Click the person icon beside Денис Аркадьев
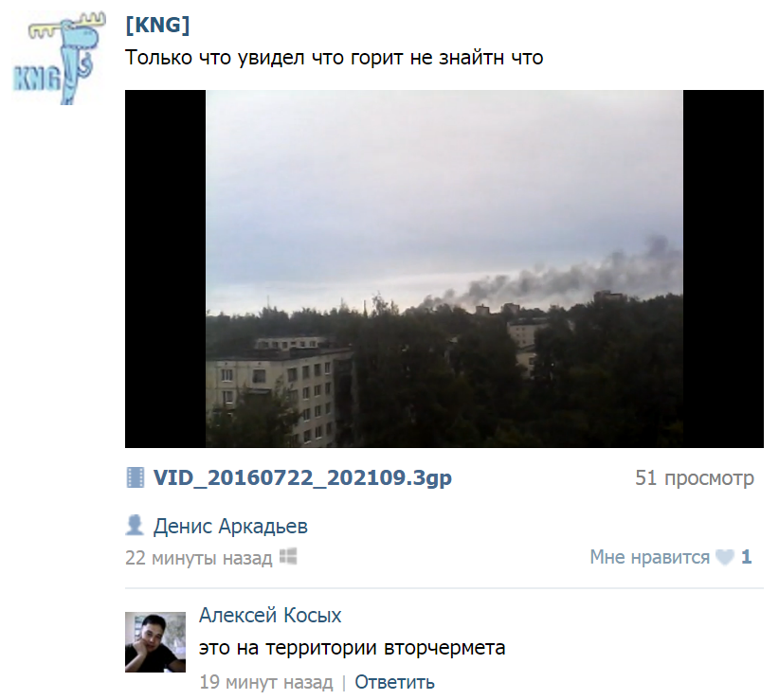This screenshot has height=700, width=779. tap(135, 526)
